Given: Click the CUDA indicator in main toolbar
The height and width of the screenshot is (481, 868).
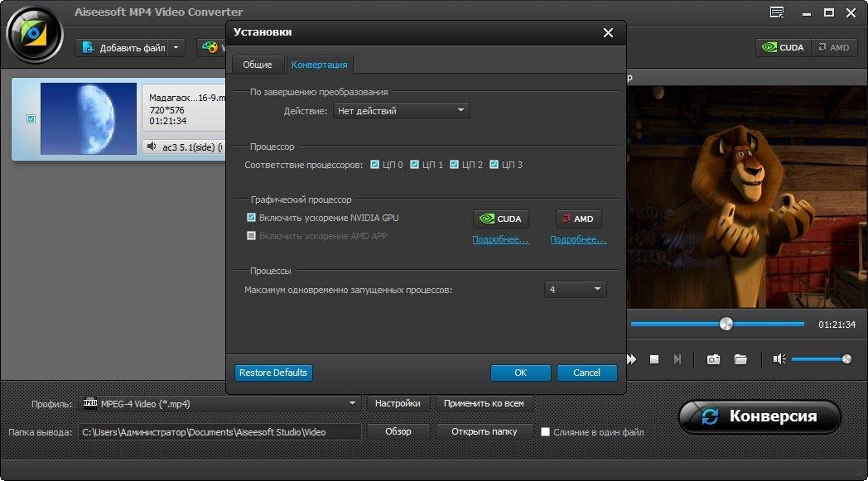Looking at the screenshot, I should point(783,47).
